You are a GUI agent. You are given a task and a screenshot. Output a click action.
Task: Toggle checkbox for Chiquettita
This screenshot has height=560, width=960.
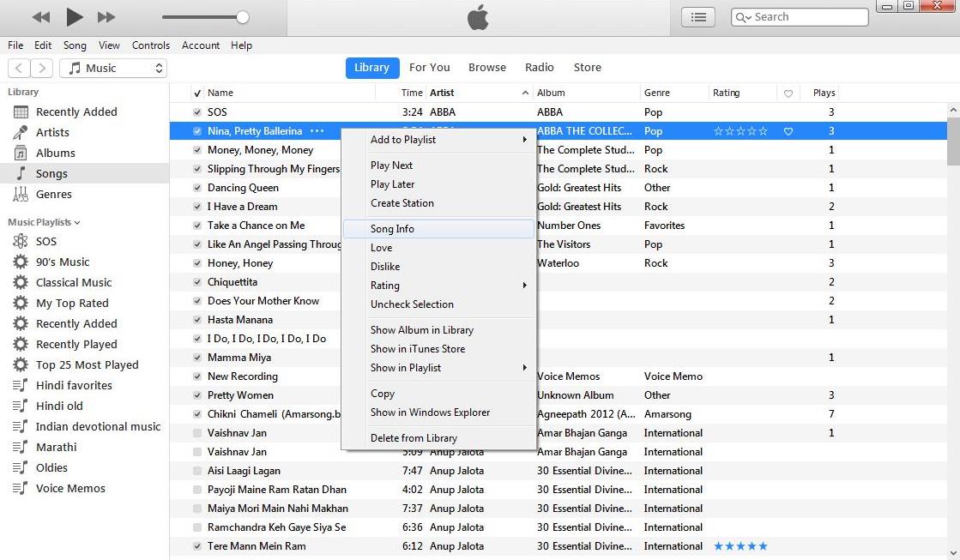[x=197, y=282]
